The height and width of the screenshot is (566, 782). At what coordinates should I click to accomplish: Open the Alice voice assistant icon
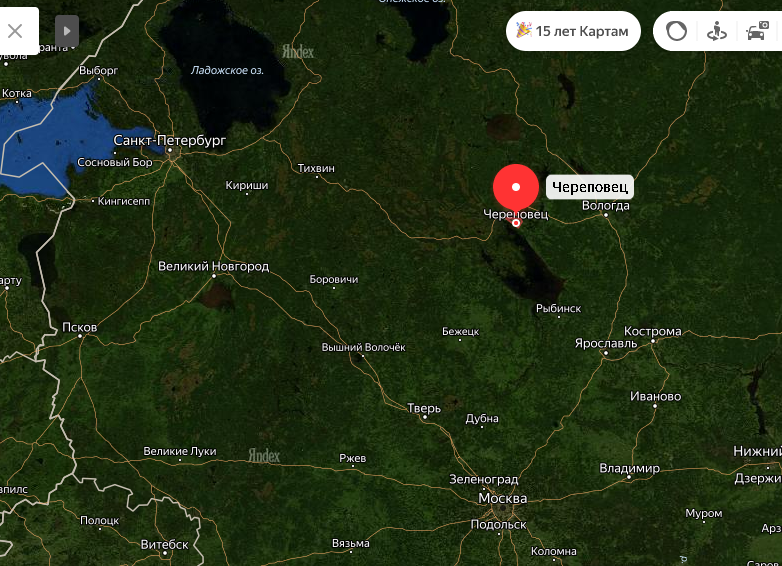(x=676, y=31)
